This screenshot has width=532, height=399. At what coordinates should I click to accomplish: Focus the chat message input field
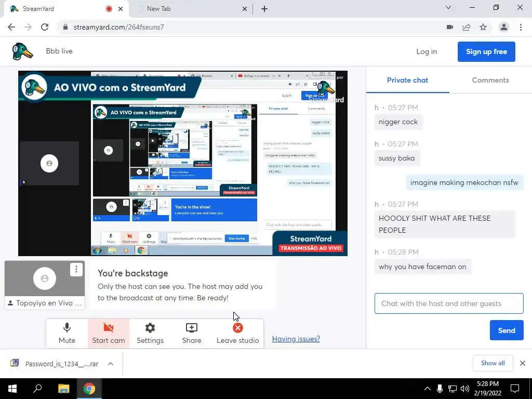449,303
